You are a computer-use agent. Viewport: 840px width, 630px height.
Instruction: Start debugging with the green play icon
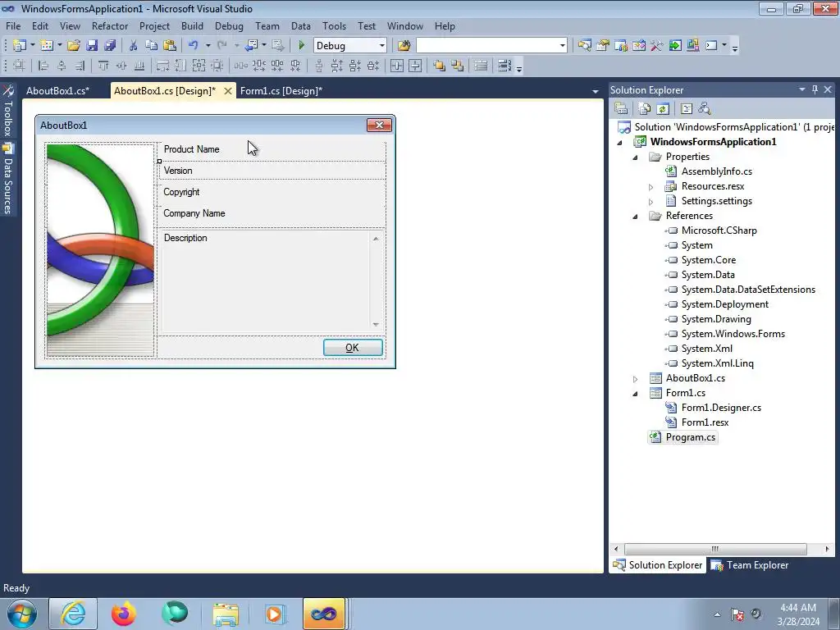point(301,46)
